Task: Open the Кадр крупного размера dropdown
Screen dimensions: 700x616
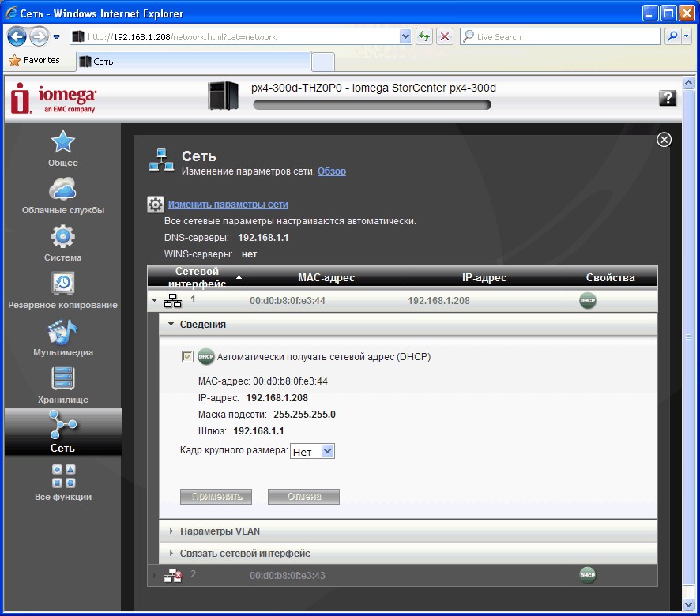Action: pos(313,452)
